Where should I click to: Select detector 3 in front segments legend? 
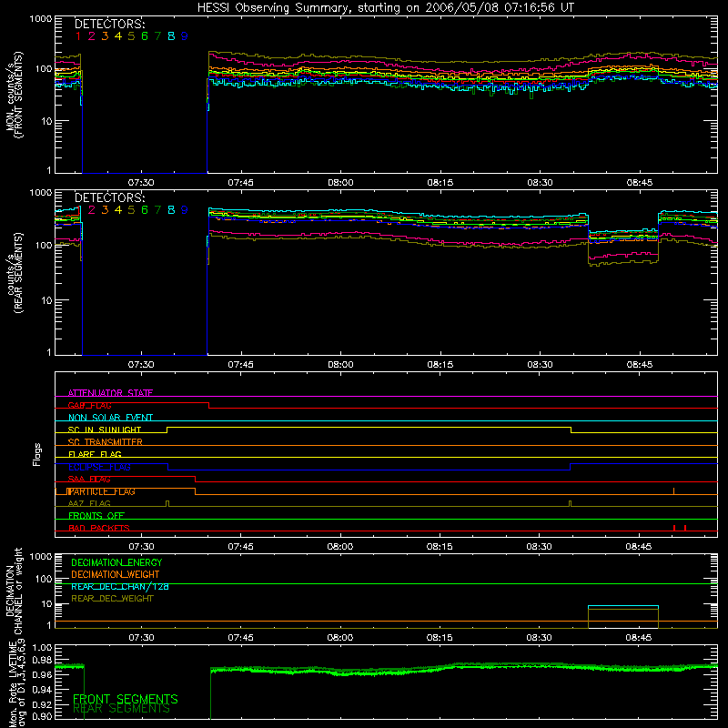105,36
